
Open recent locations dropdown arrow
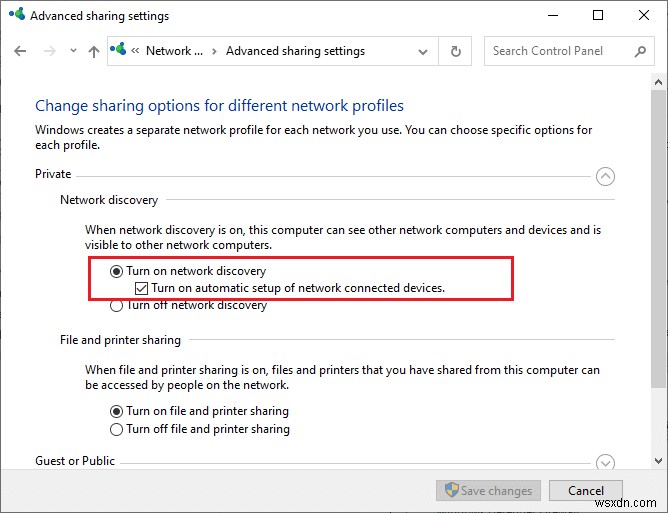pyautogui.click(x=70, y=52)
